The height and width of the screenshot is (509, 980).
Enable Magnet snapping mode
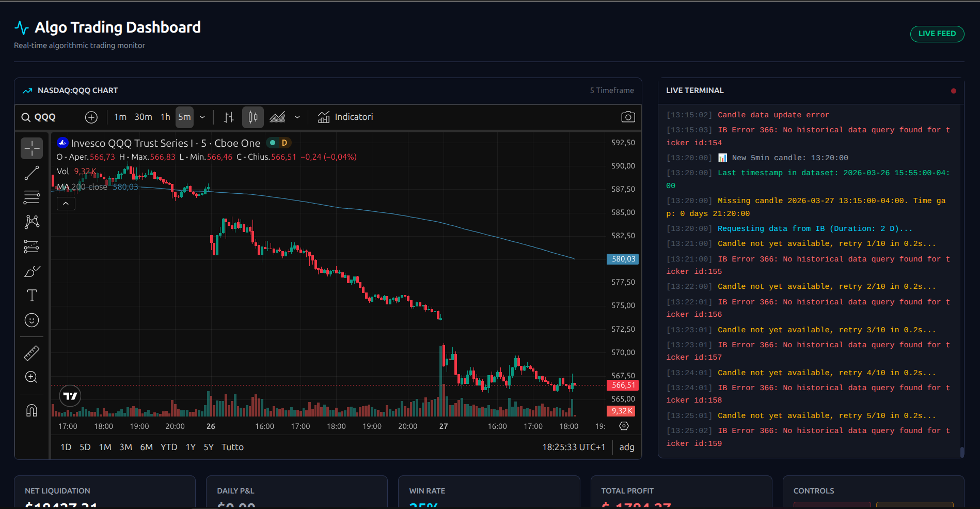(31, 409)
